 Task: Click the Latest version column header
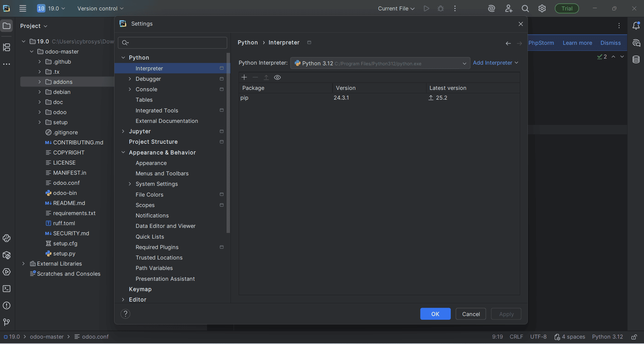tap(473, 88)
